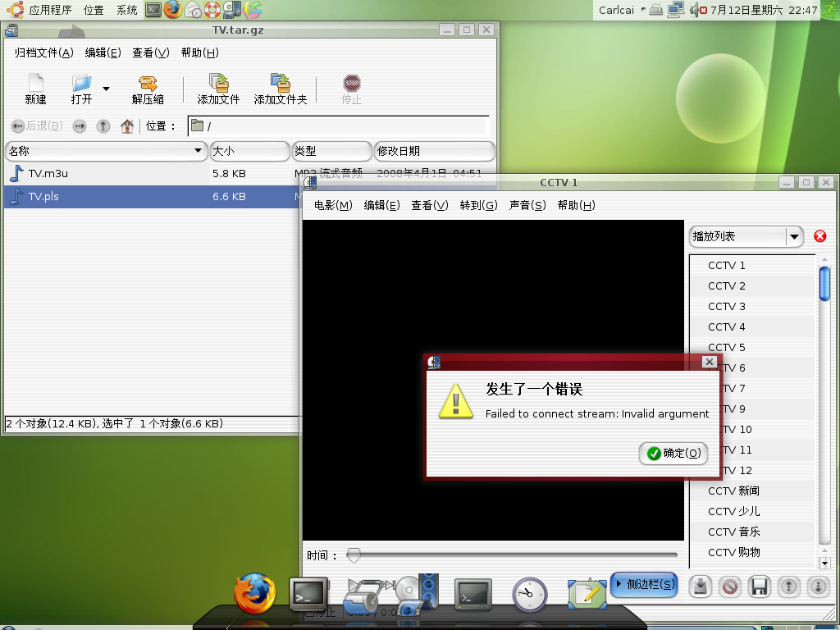This screenshot has height=630, width=840.
Task: Sort by Modified Date (修改日期) column header
Action: [x=434, y=151]
